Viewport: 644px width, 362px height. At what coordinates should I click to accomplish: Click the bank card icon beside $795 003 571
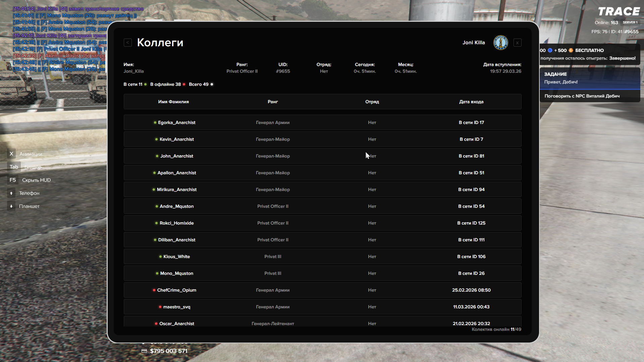144,351
